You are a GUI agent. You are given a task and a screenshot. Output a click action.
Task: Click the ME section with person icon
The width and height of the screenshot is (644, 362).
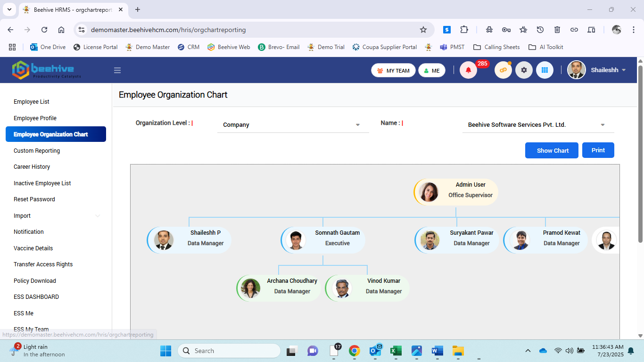431,70
